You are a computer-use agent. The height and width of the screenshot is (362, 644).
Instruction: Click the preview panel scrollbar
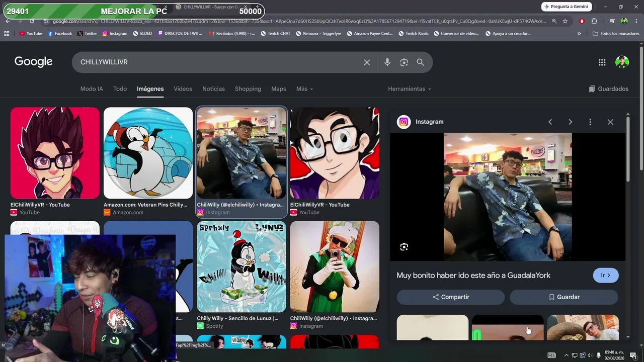tap(628, 149)
